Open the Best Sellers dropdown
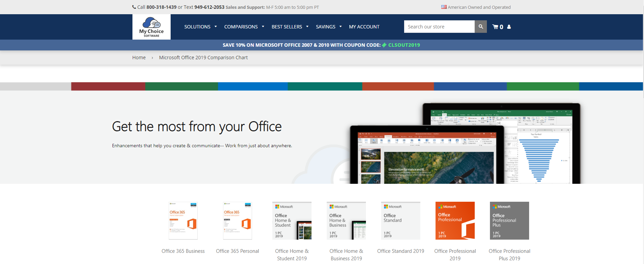Screen dimensions: 644x264 tap(290, 27)
